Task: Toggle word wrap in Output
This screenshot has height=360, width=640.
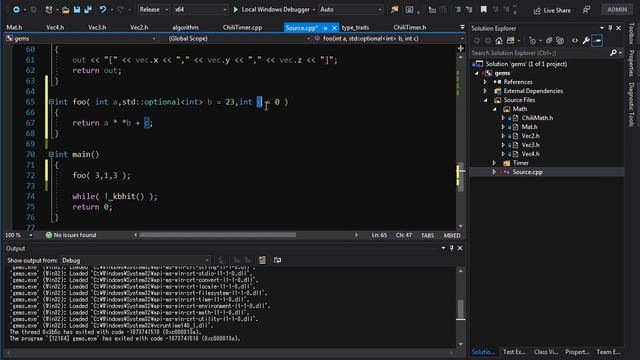Action: point(277,260)
